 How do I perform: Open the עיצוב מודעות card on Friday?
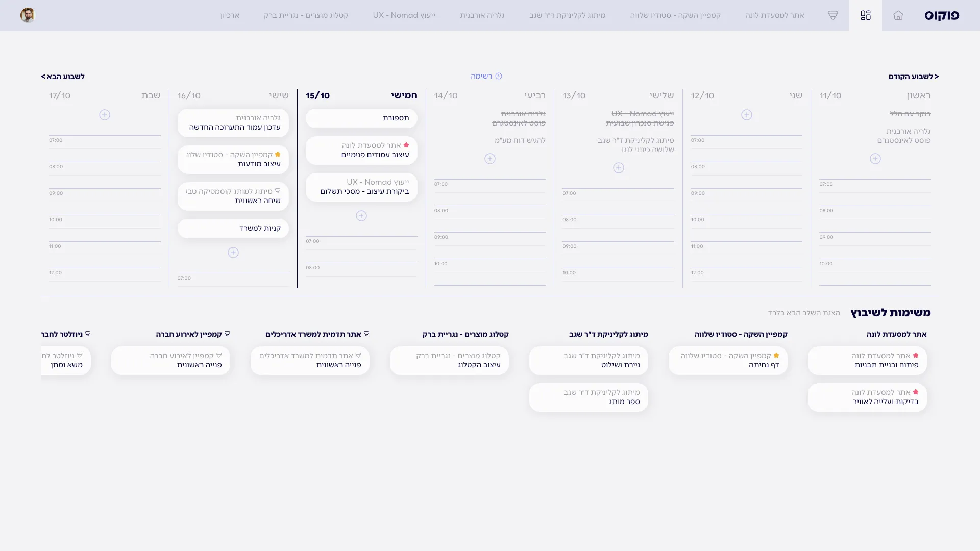click(233, 160)
